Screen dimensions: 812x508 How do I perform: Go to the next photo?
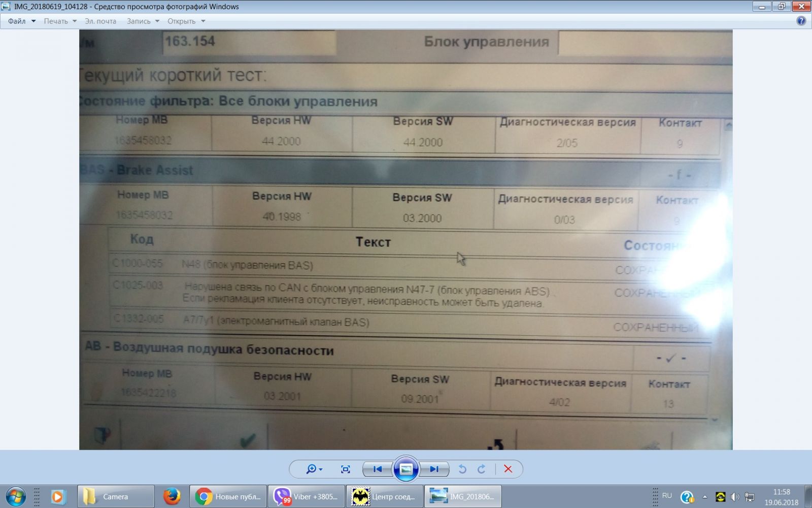[434, 469]
